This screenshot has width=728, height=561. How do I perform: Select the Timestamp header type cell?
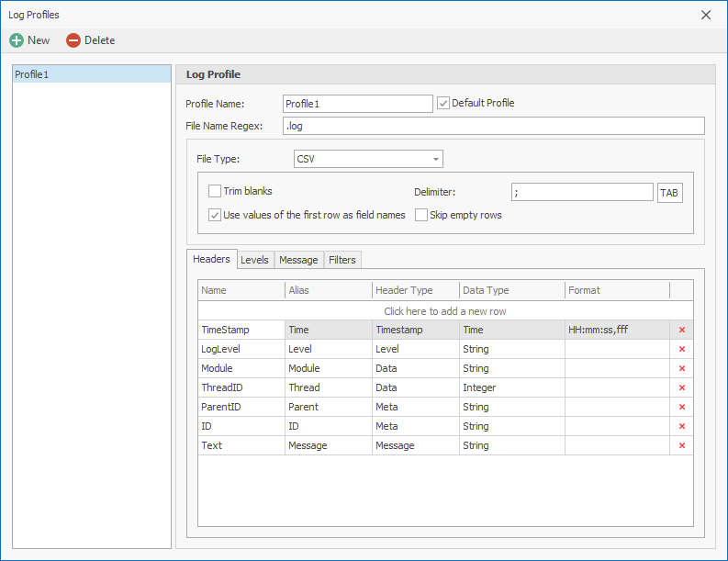(416, 330)
